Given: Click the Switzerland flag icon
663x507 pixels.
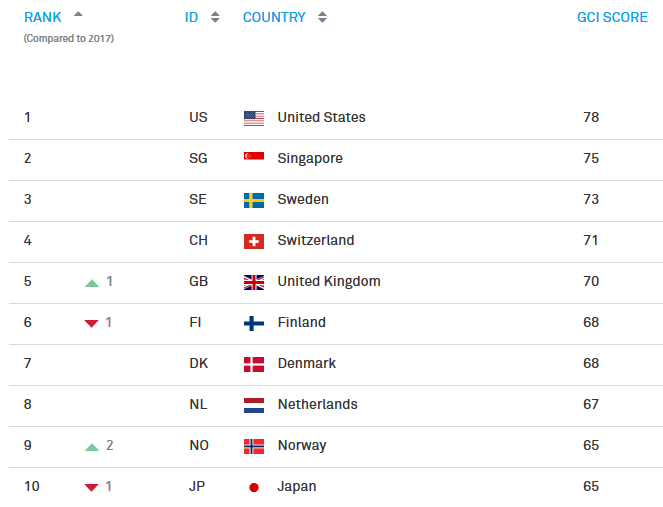Looking at the screenshot, I should 254,241.
